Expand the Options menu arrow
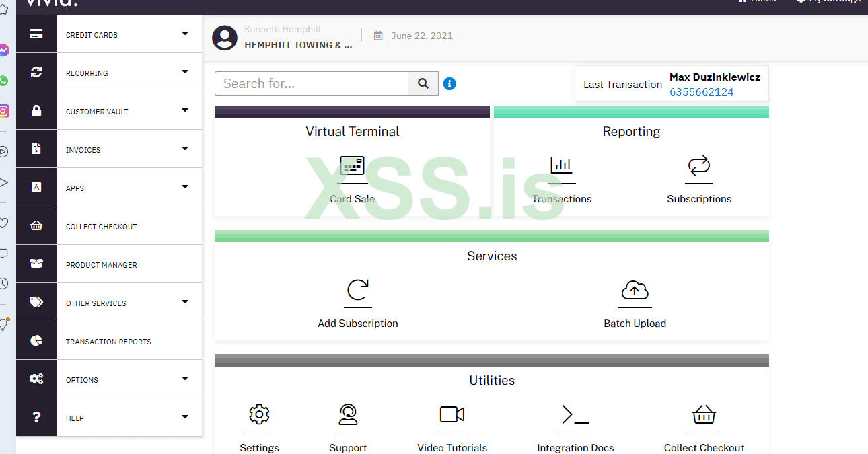This screenshot has width=868, height=454. (x=185, y=379)
